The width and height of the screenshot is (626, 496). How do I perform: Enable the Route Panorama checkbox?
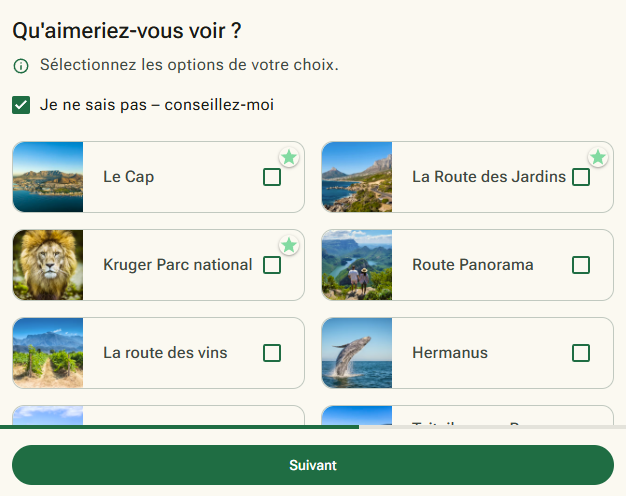pyautogui.click(x=581, y=265)
